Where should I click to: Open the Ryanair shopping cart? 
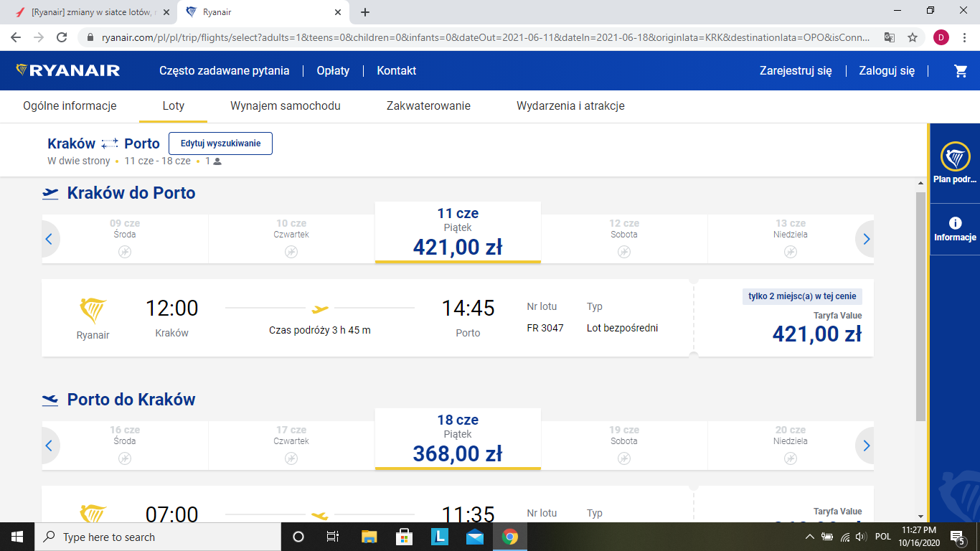pyautogui.click(x=961, y=71)
